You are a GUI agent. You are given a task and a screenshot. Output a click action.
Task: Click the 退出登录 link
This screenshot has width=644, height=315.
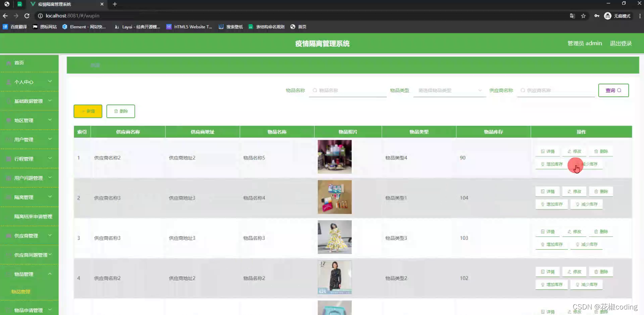point(621,43)
